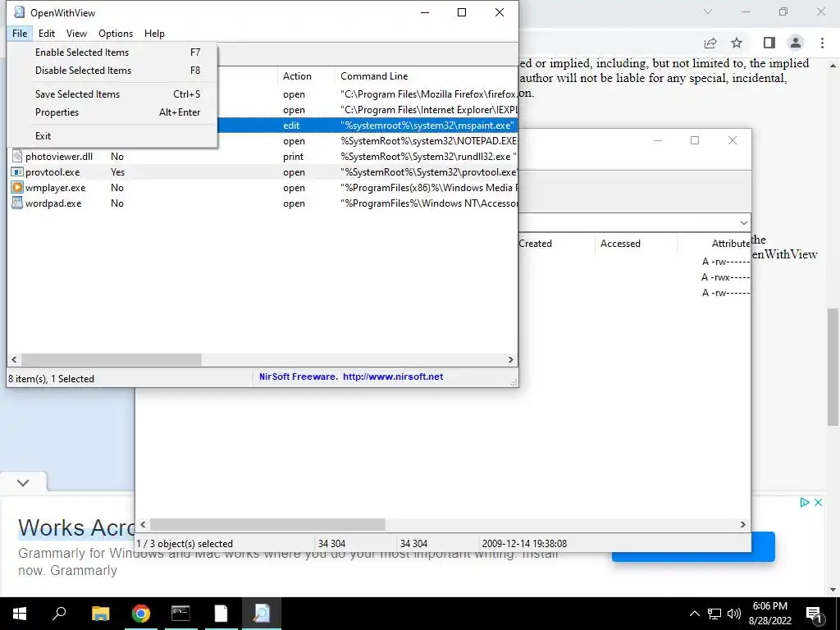Select the provtool.exe entry

[x=52, y=172]
